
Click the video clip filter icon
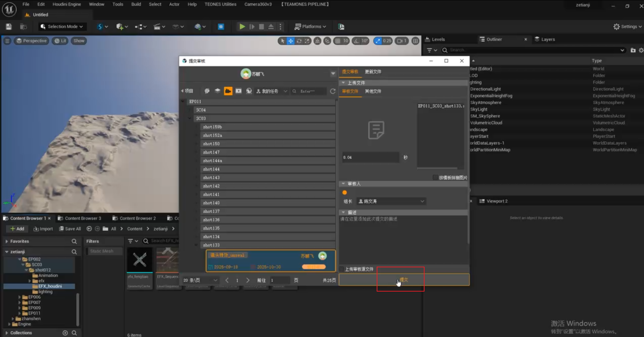tap(238, 91)
